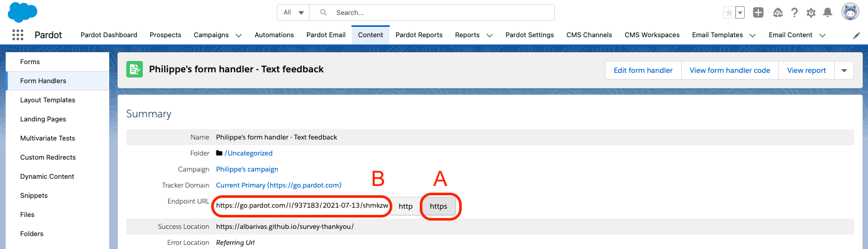Open the Pardot Email tab
Viewport: 868px width, 249px height.
(x=326, y=35)
